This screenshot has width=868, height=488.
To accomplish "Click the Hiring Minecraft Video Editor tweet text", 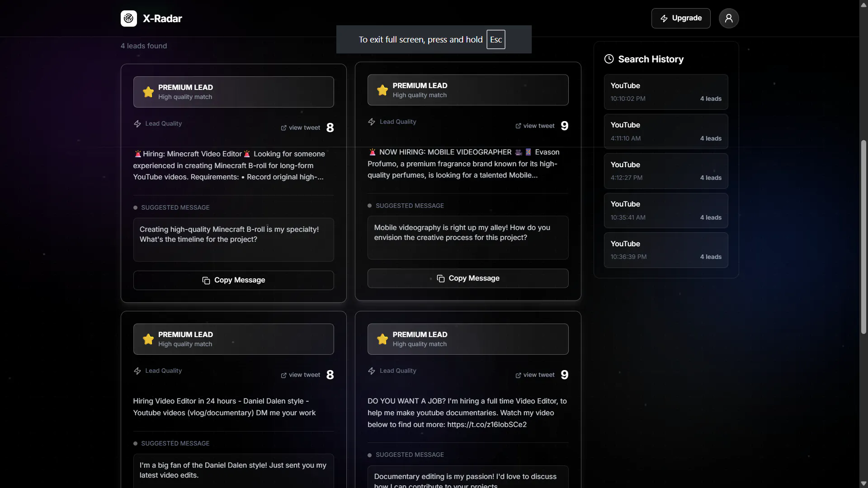I will click(x=229, y=165).
